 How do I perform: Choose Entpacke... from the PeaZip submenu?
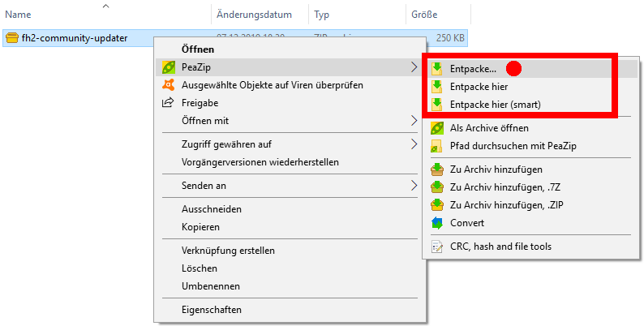(474, 69)
